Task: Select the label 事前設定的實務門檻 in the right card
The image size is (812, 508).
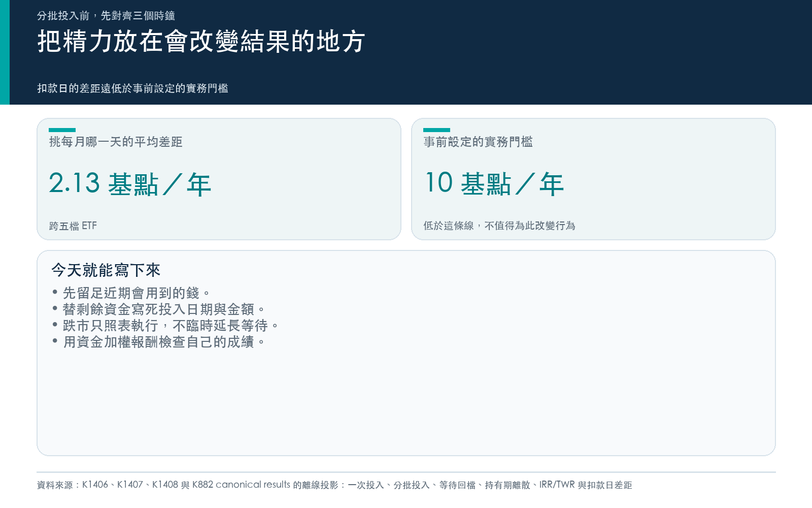Action: (478, 142)
